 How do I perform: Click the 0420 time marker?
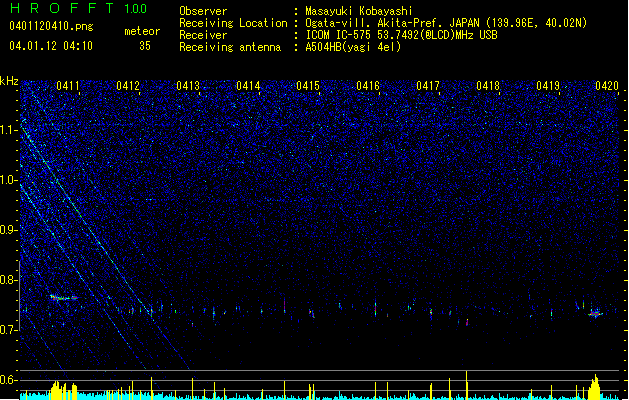[x=607, y=86]
